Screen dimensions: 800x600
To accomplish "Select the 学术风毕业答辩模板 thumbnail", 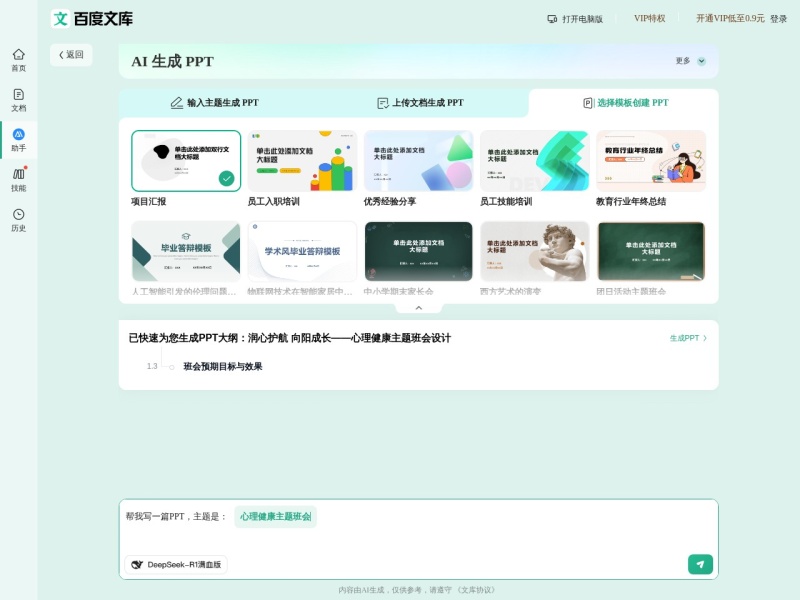I will coord(302,251).
